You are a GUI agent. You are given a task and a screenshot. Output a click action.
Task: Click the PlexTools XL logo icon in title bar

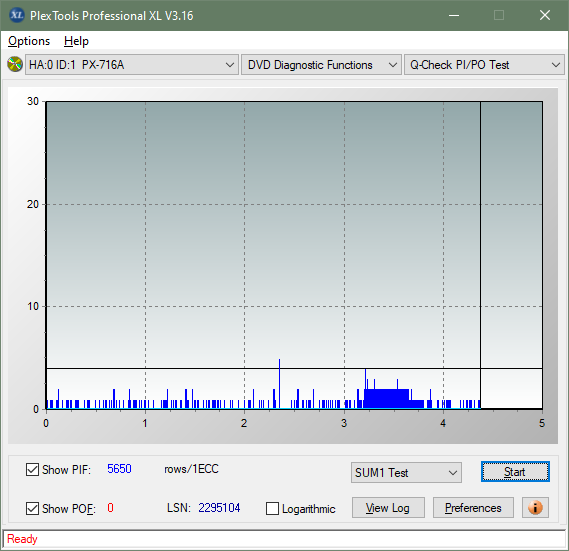[x=16, y=15]
